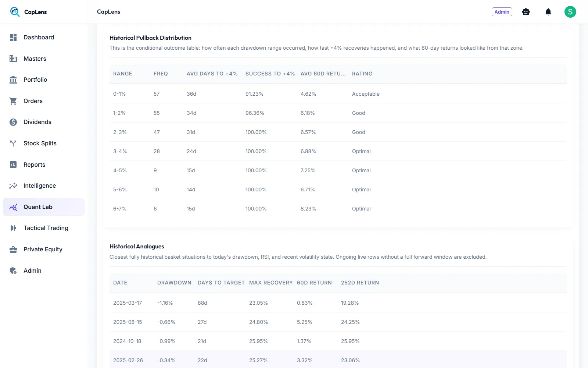Open Reports label in sidebar
588x368 pixels.
35,164
